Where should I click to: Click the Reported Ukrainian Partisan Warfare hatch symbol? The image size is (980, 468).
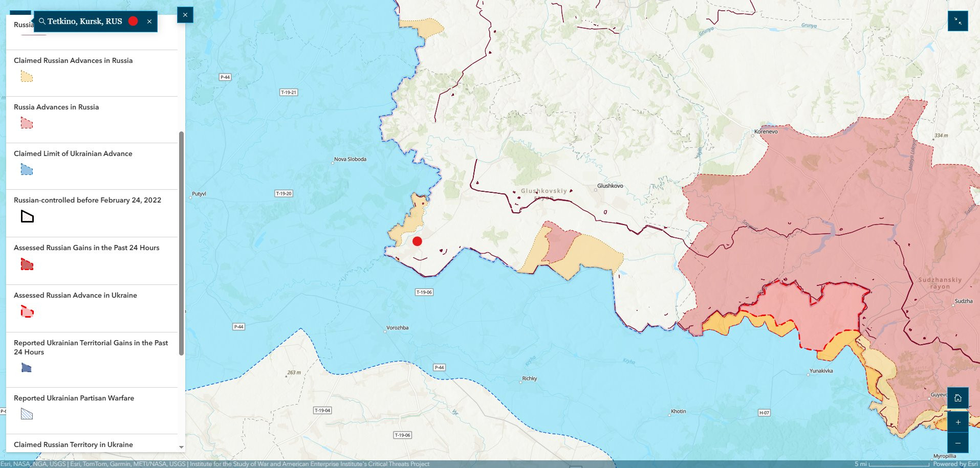[27, 414]
